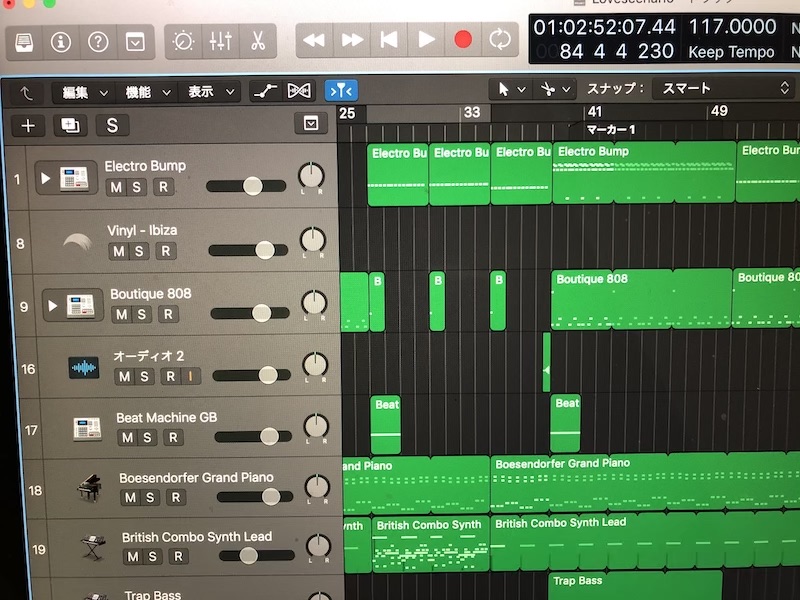The image size is (800, 600).
Task: Open the Library panel icon
Action: pyautogui.click(x=25, y=42)
